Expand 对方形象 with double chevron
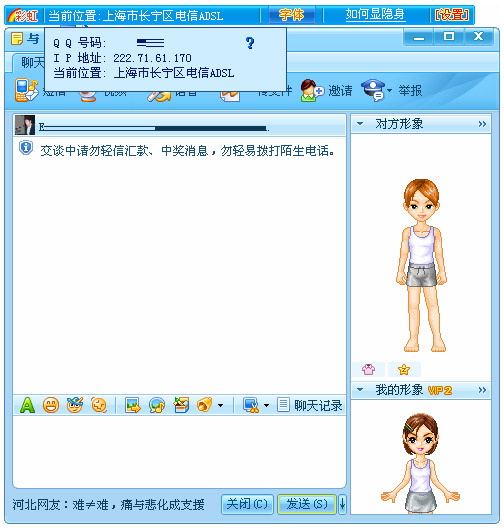The width and height of the screenshot is (504, 528). click(x=482, y=124)
